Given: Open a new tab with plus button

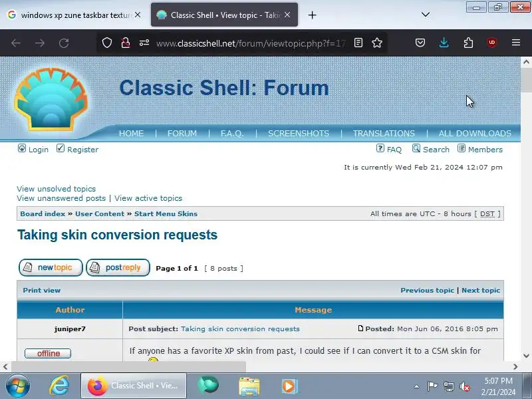Looking at the screenshot, I should coord(312,15).
